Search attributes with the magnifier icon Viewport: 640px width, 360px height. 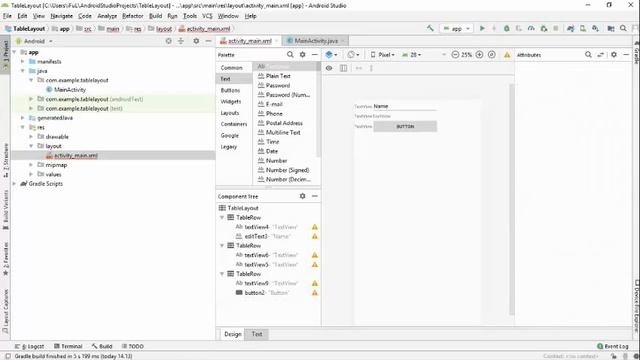pos(588,54)
